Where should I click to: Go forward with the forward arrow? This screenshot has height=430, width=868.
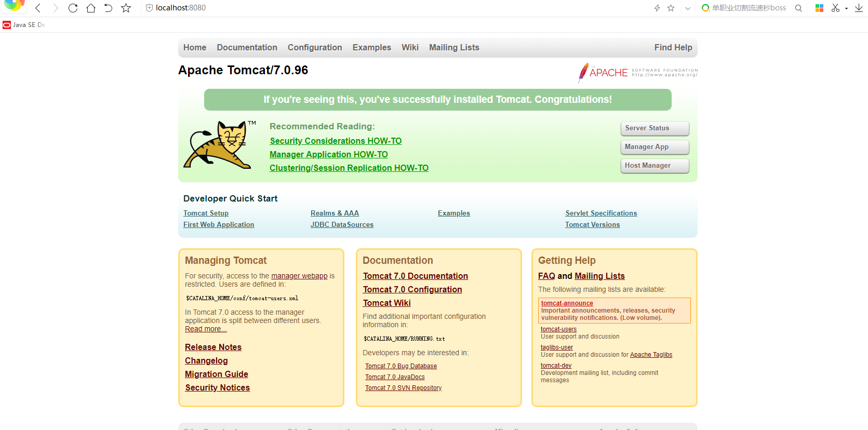(x=56, y=8)
